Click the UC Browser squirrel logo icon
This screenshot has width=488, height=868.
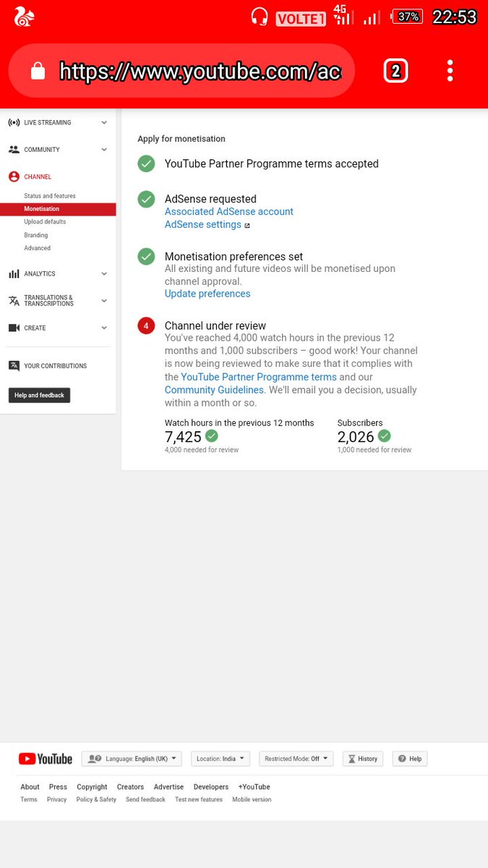pyautogui.click(x=25, y=17)
